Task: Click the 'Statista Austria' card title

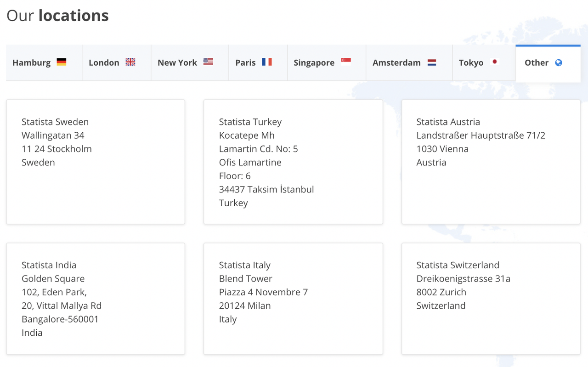Action: coord(448,122)
